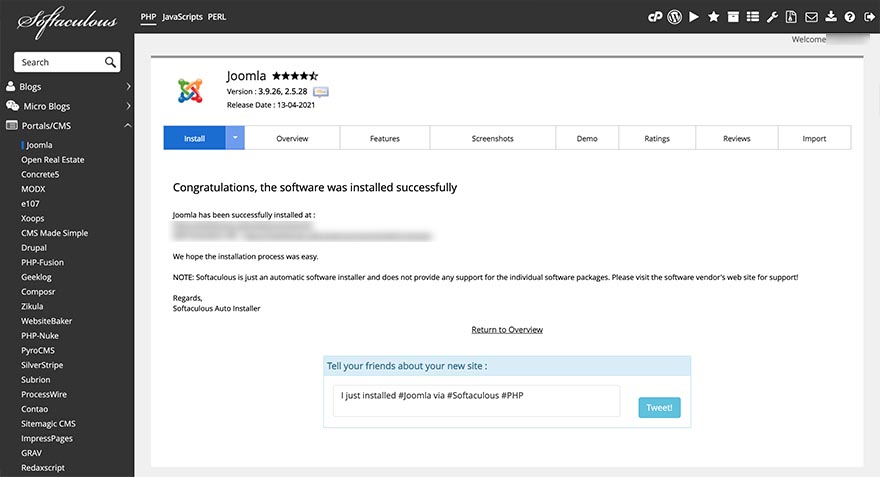Select SilverStripe in the sidebar
Screen dimensions: 880x477
point(42,365)
